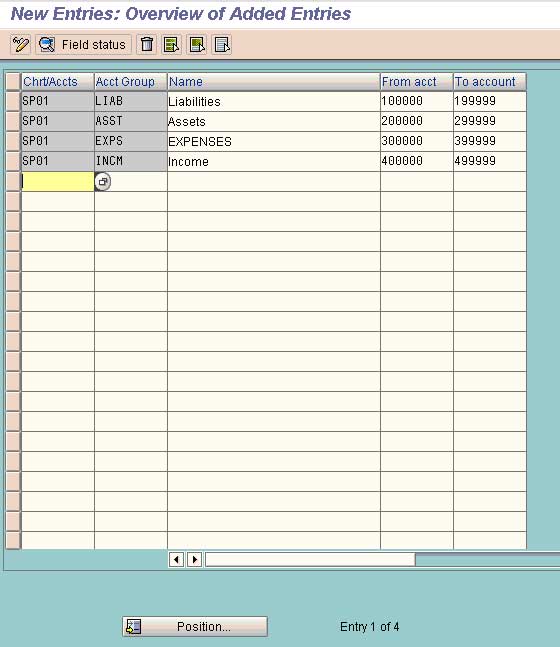The width and height of the screenshot is (560, 647).
Task: Click the Liabilities name cell
Action: coord(274,102)
